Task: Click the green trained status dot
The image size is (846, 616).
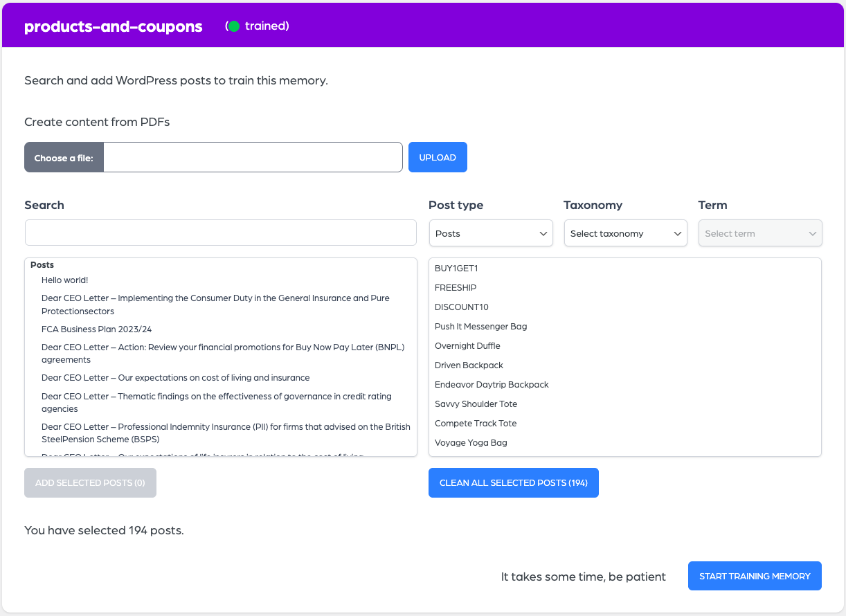Action: coord(234,26)
